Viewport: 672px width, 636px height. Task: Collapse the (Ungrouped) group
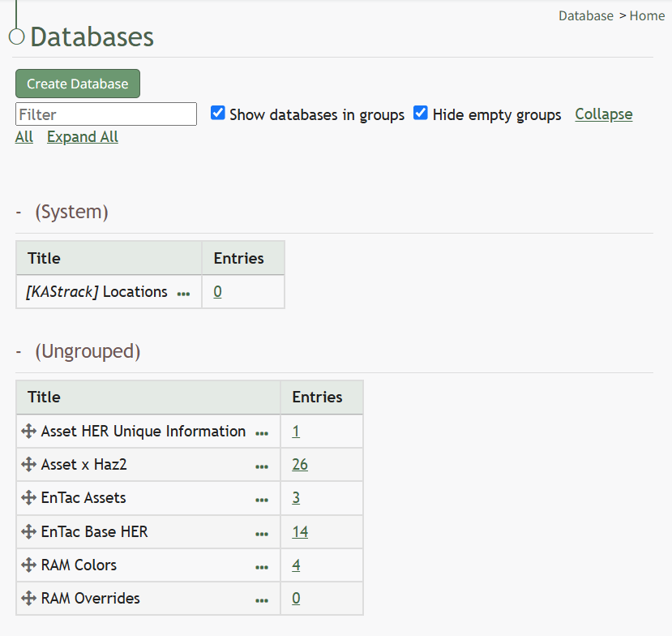click(x=19, y=351)
